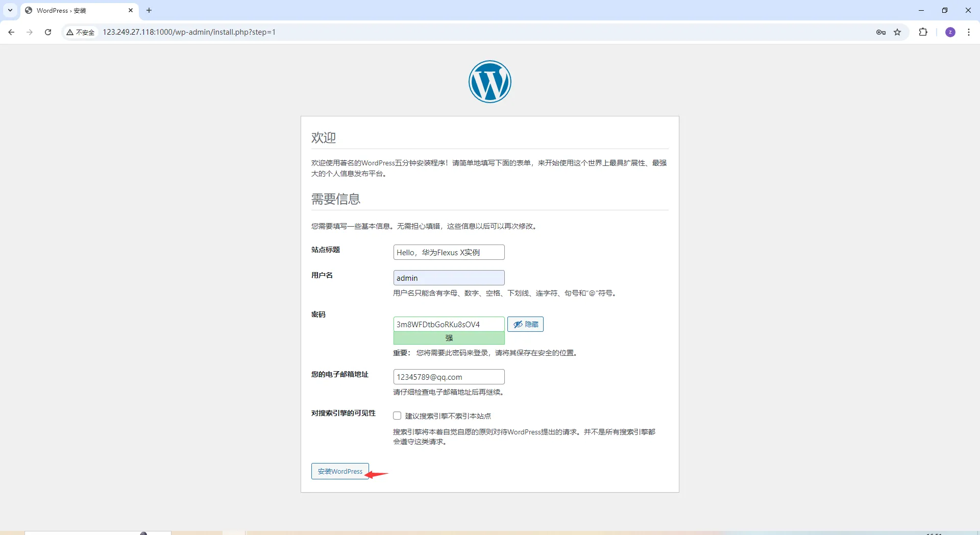Edit the 密码 password field
Screen dimensions: 980x535
[449, 324]
